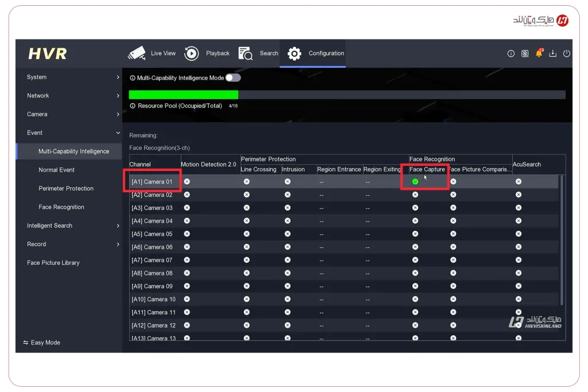Click the Playback circular icon
Image resolution: width=588 pixels, height=392 pixels.
(x=192, y=53)
